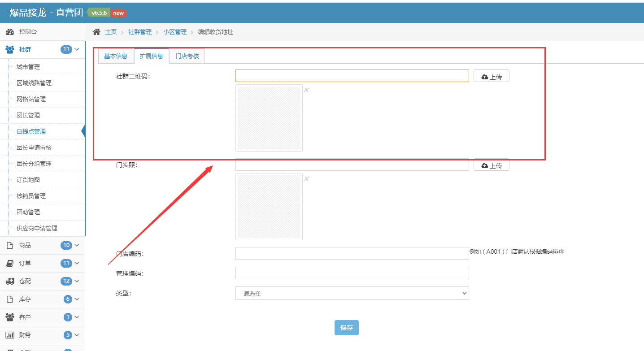Focus the 社群二维码 input field
Screen dimensions: 644x351
(352, 76)
